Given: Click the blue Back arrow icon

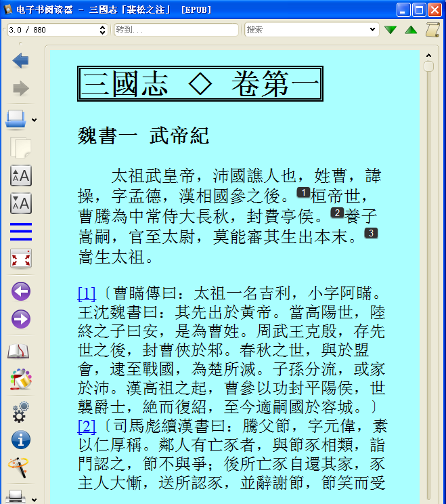Looking at the screenshot, I should click(x=20, y=60).
